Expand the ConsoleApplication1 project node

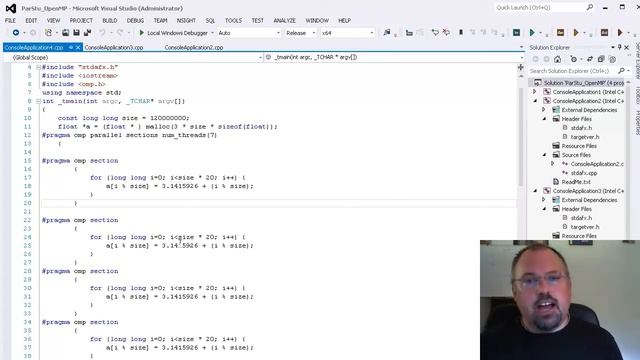(x=535, y=92)
